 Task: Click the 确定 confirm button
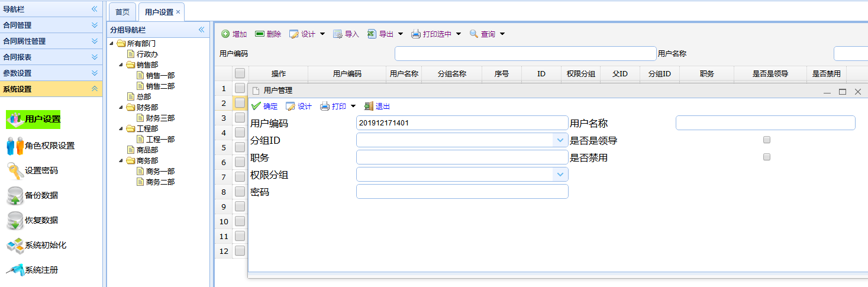264,107
